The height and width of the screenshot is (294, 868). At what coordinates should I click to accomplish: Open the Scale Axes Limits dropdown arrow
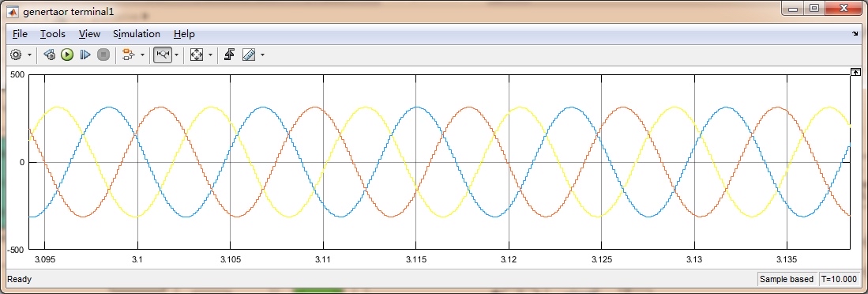coord(210,55)
